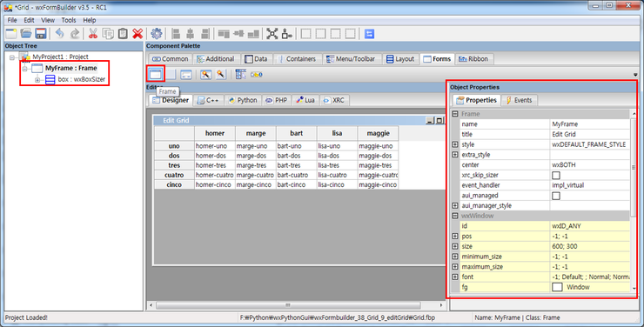Save the project using floppy disk icon
Screen dimensions: 644x327
41,34
